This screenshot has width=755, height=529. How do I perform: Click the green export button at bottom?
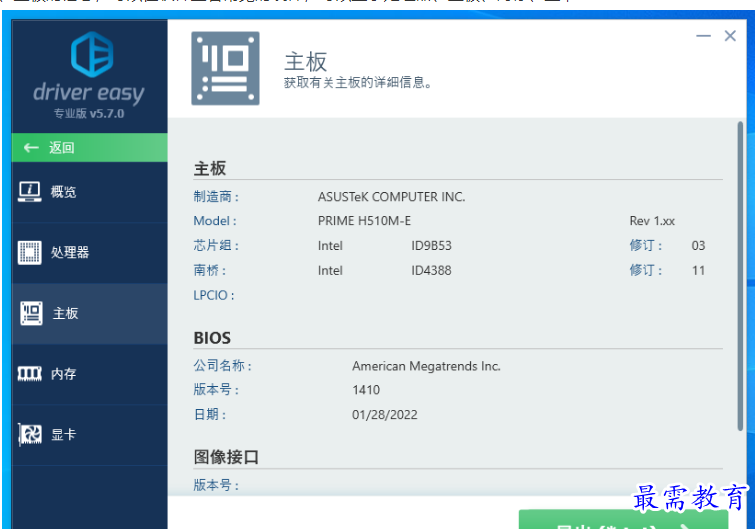[x=623, y=519]
